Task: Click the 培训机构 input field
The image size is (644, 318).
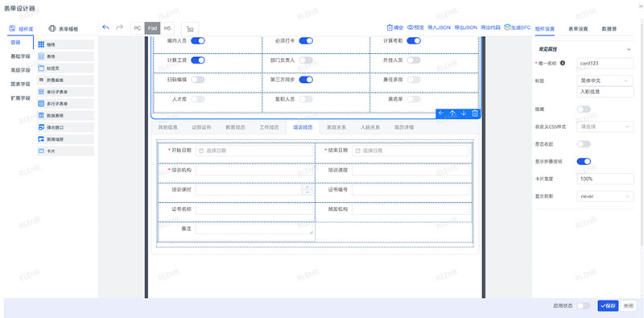Action: point(254,170)
